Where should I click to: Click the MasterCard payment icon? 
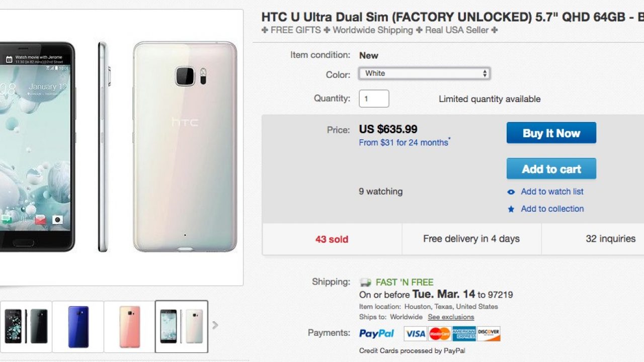click(x=440, y=334)
